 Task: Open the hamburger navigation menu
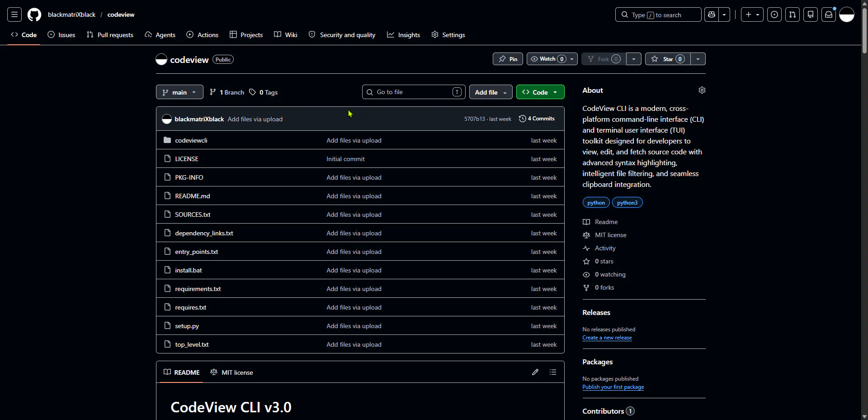[14, 14]
